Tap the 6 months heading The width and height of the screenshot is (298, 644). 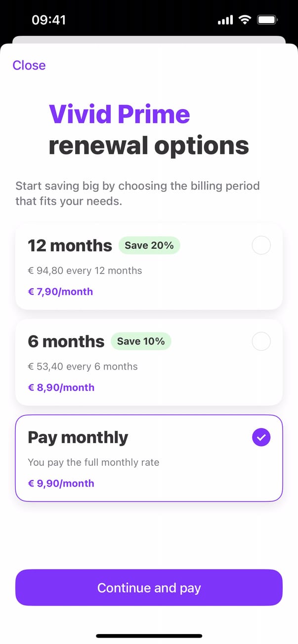click(x=66, y=341)
